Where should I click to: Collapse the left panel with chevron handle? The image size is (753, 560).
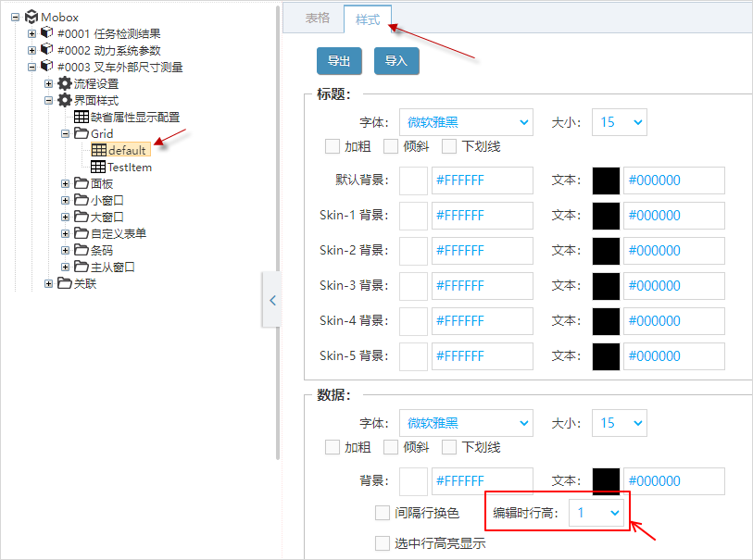pos(271,300)
